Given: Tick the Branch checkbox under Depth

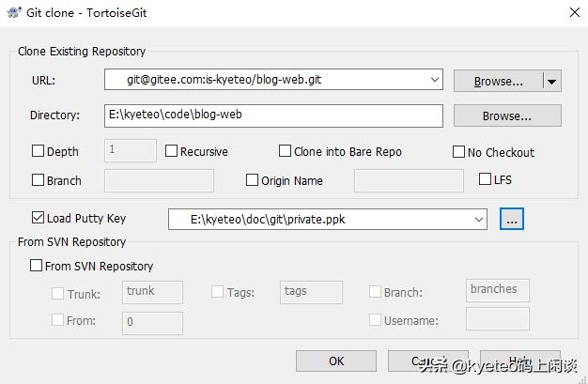Looking at the screenshot, I should click(38, 179).
